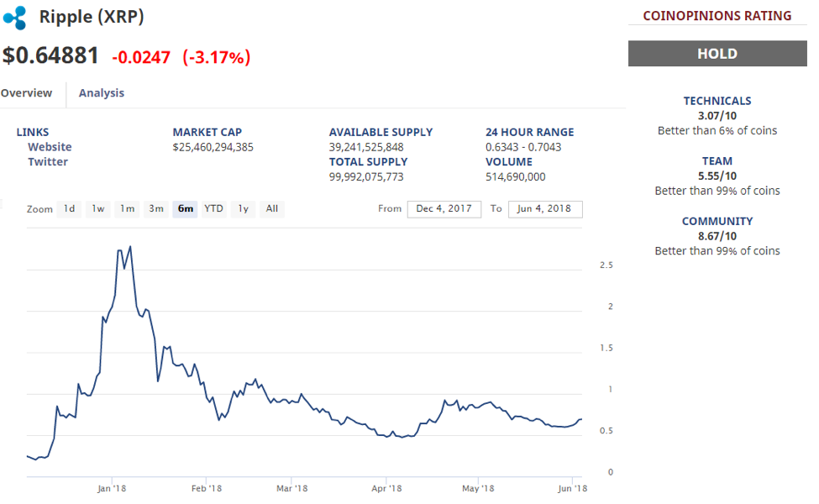Click the Ripple (XRP) title
Viewport: 819px width, 504px height.
92,17
